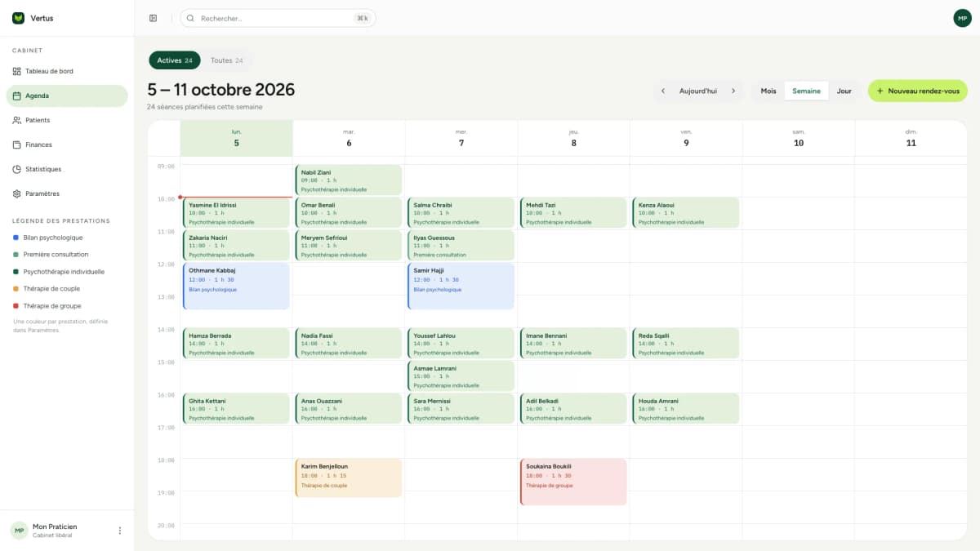Click the Thérapie de groupe legend label
This screenshot has height=551, width=980.
click(51, 306)
